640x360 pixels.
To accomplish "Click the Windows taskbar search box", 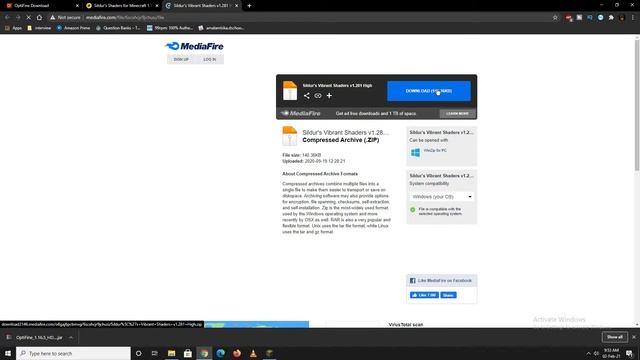I will tap(73, 353).
